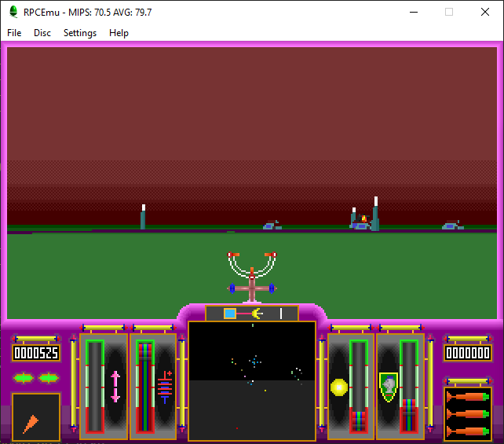Click the enemy vehicle at far right horizon
Viewport: 504px width, 444px height.
[453, 225]
